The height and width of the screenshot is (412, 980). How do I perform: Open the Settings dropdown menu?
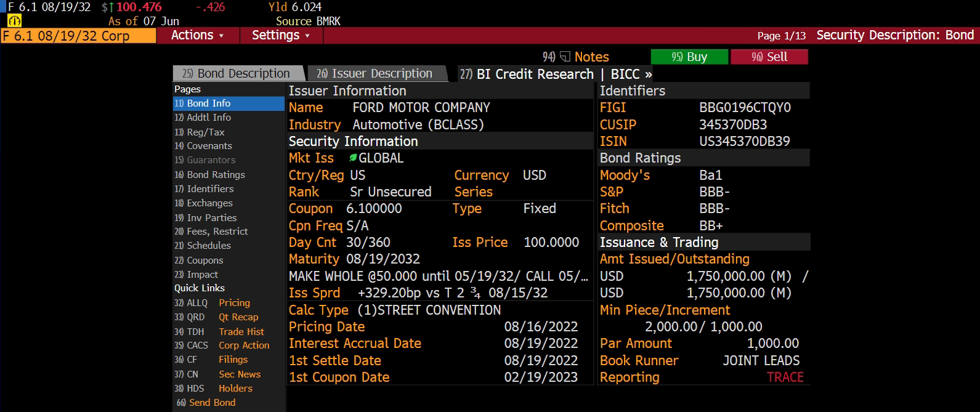tap(281, 36)
